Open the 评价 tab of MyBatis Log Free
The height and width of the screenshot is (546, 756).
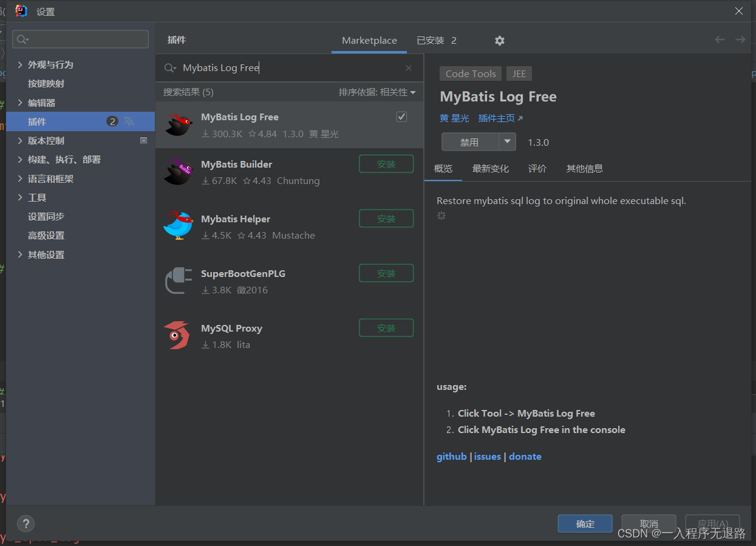[537, 168]
